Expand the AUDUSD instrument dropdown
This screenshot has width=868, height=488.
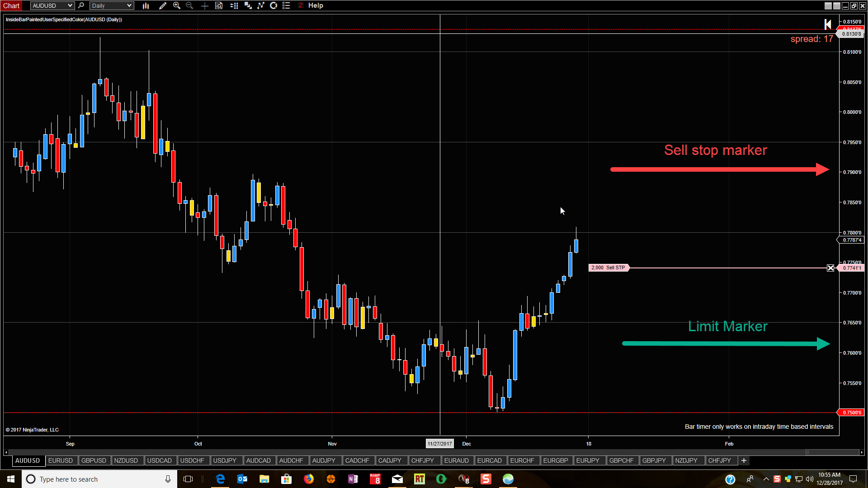tap(70, 6)
